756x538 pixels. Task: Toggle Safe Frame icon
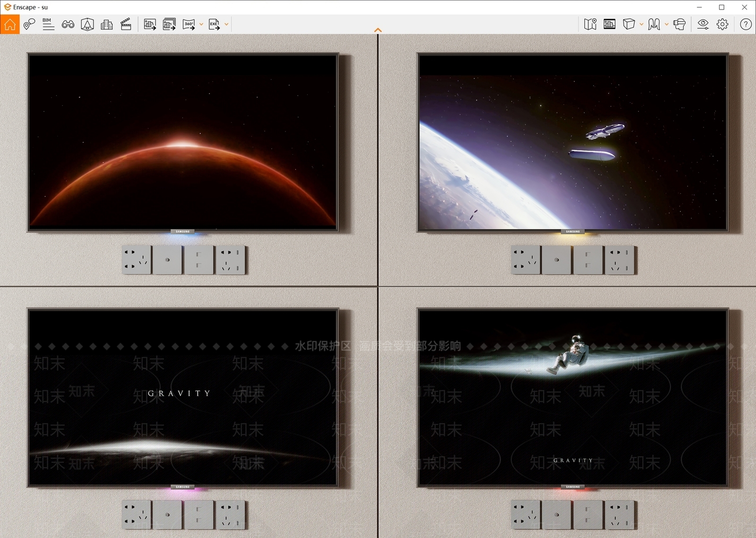coord(87,24)
